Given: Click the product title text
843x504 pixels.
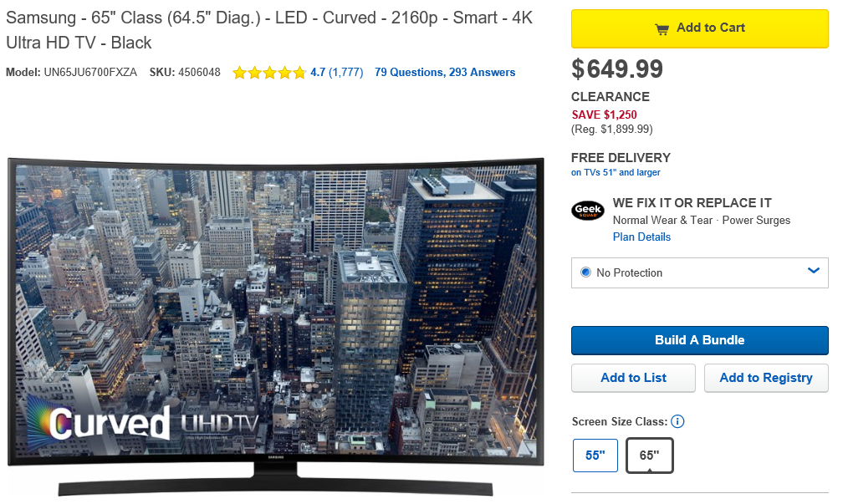Looking at the screenshot, I should tap(268, 30).
